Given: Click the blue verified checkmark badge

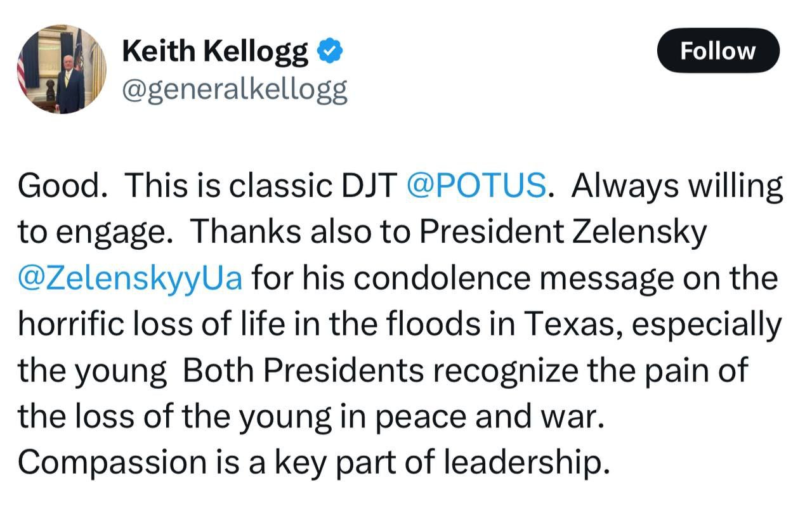Looking at the screenshot, I should tap(330, 51).
